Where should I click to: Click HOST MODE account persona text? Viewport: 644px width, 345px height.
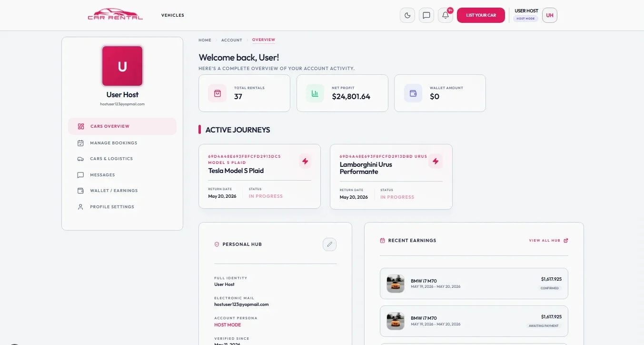click(228, 325)
